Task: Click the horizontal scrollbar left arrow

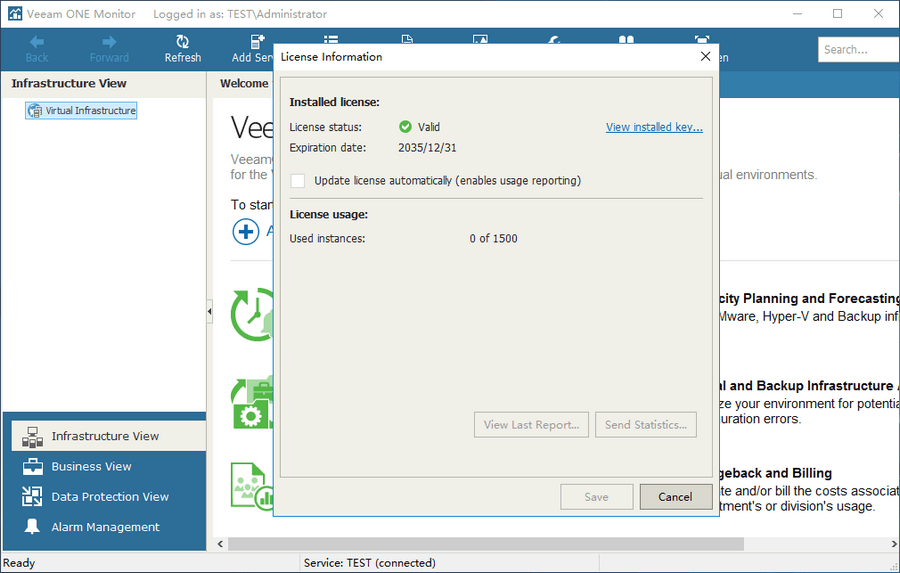Action: [220, 544]
